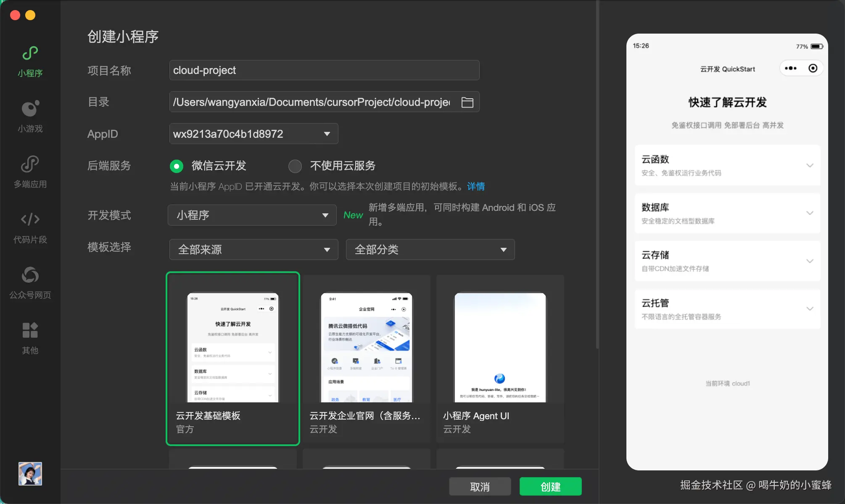This screenshot has width=845, height=504.
Task: Open 代码片段 code snippet icon
Action: pos(30,220)
